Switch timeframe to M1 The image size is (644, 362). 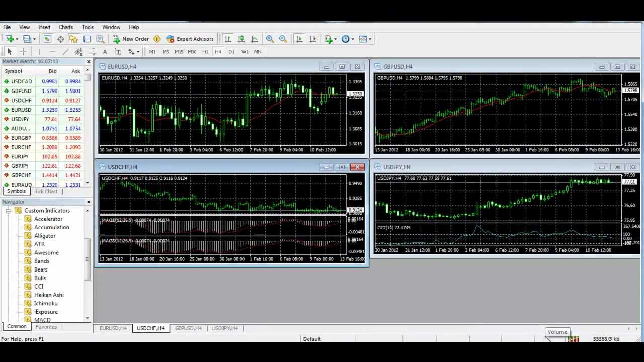(152, 52)
